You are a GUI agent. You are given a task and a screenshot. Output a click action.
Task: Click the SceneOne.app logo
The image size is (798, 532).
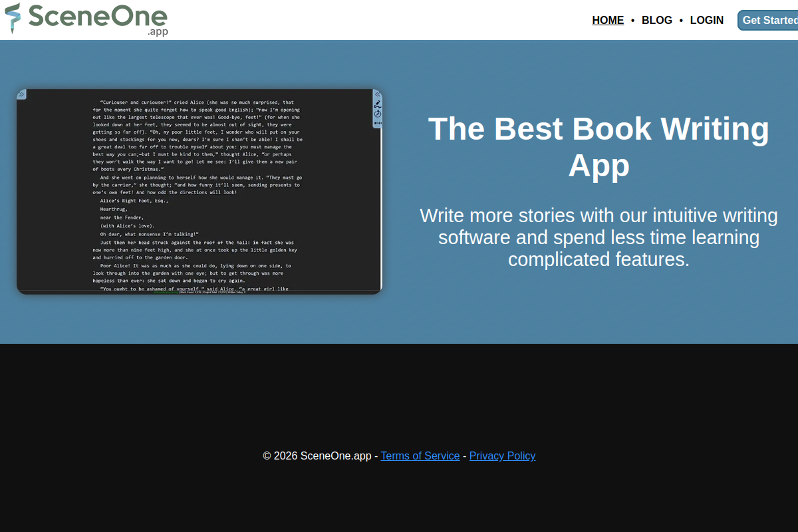[86, 19]
